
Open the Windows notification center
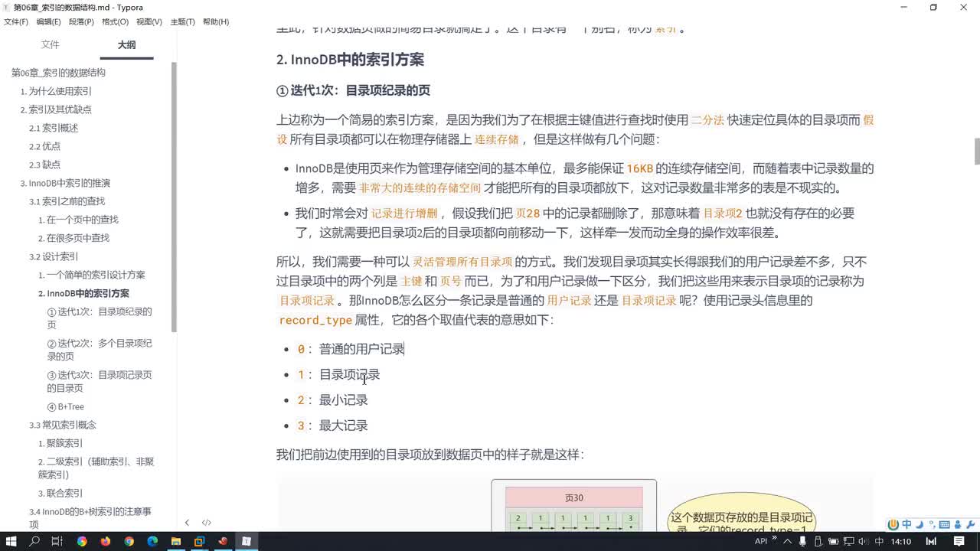(959, 541)
